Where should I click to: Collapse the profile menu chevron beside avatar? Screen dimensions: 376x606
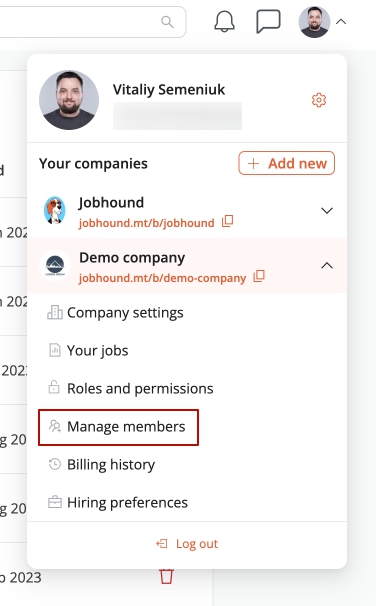[x=341, y=22]
